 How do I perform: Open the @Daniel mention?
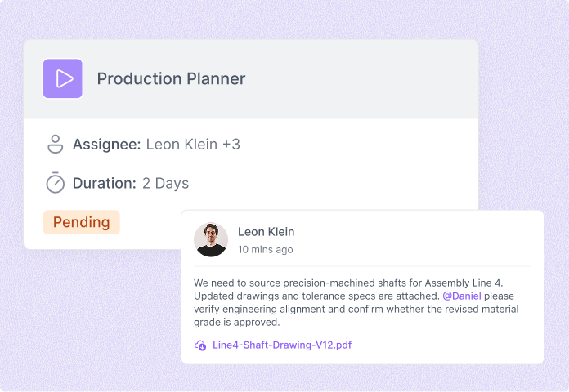(x=462, y=296)
